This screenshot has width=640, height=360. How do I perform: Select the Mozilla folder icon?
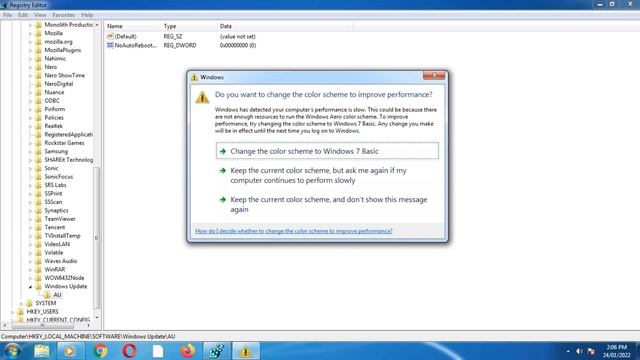click(38, 33)
